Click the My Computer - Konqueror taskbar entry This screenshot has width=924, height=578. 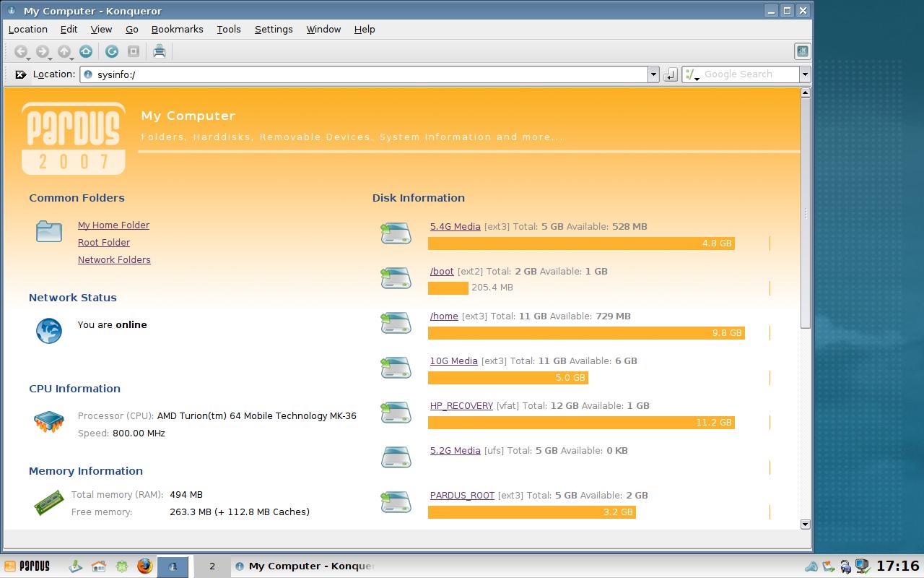305,566
